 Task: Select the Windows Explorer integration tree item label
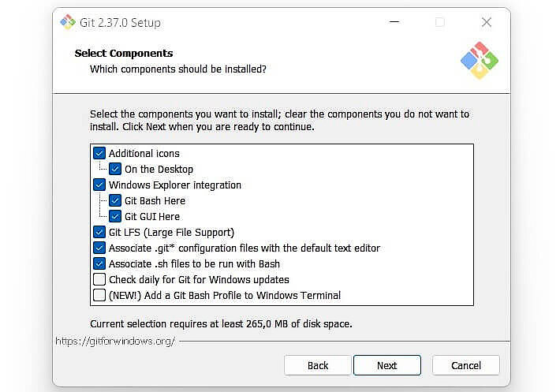175,185
